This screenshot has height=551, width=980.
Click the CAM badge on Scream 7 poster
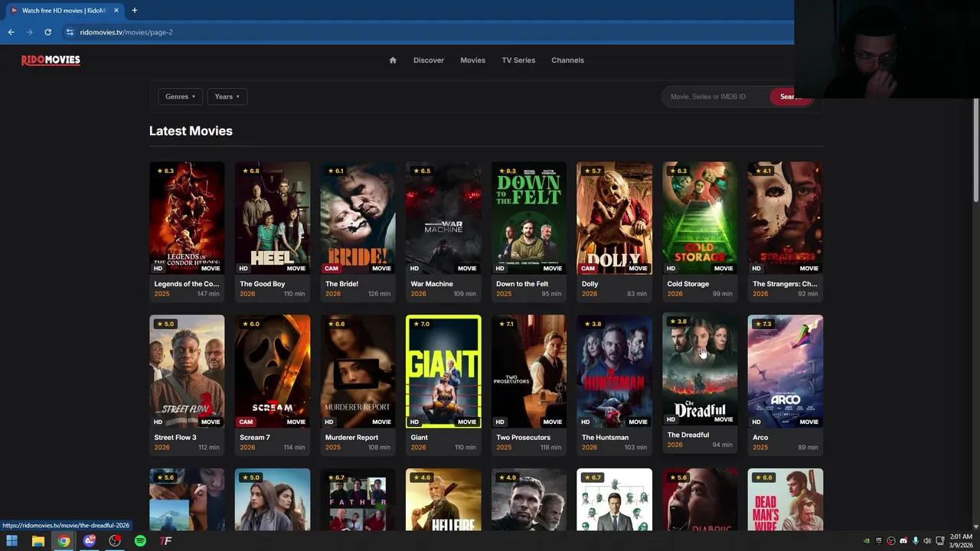coord(246,422)
